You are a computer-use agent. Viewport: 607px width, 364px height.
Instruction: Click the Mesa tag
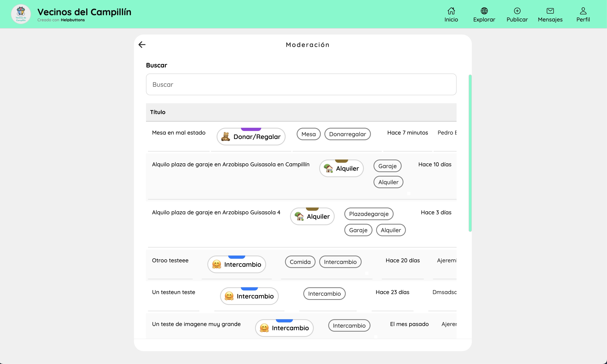coord(309,134)
